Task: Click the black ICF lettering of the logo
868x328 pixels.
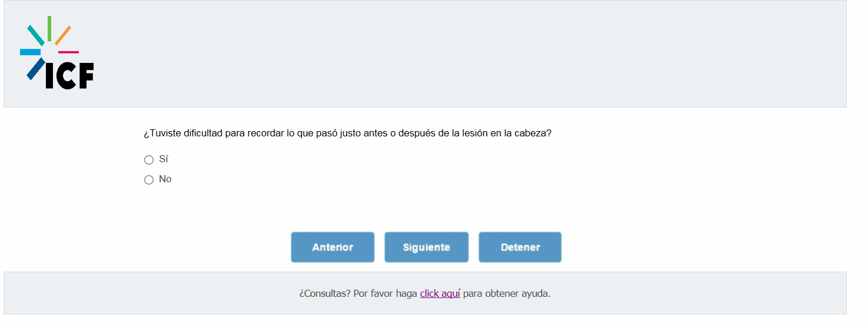Action: click(x=69, y=76)
